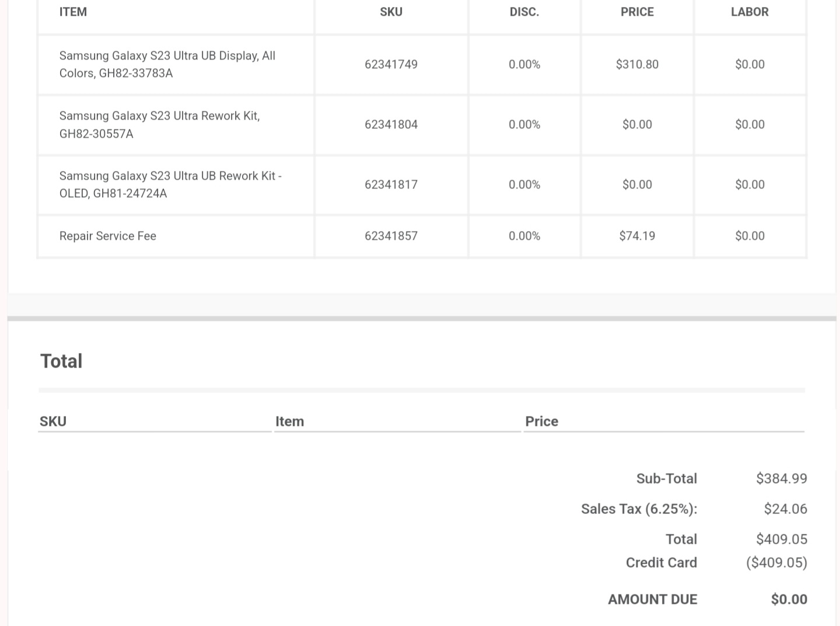Click the AMOUNT DUE value $0.00
Image resolution: width=840 pixels, height=626 pixels.
tap(789, 599)
